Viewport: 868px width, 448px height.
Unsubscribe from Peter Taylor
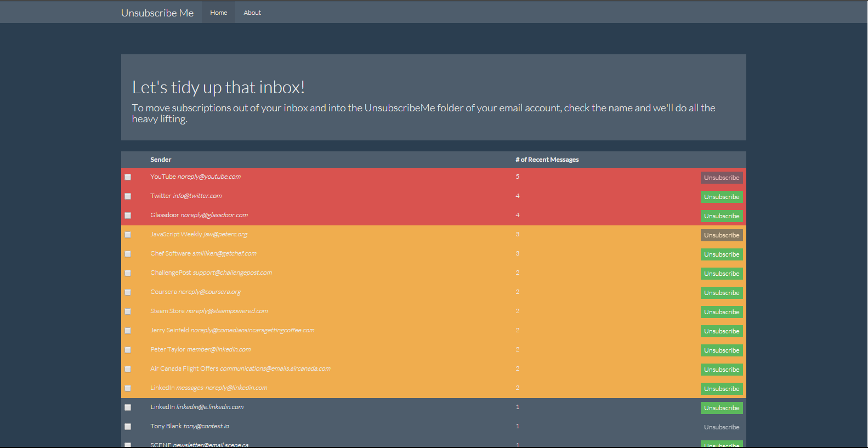click(x=722, y=350)
